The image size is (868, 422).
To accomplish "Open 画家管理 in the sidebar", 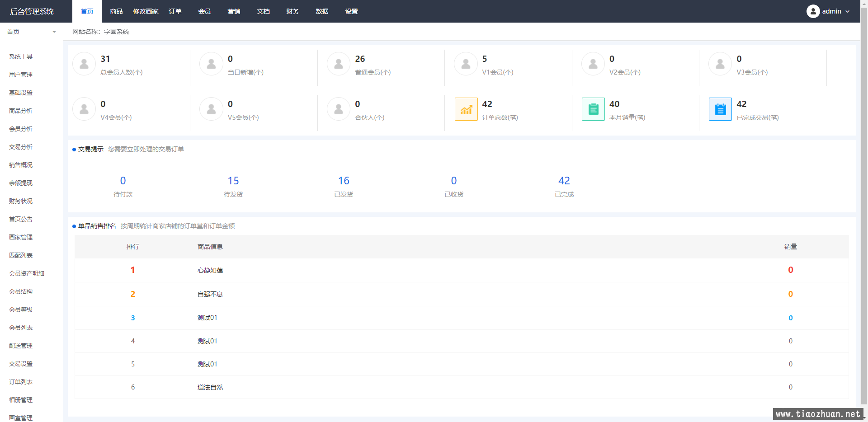I will pyautogui.click(x=21, y=237).
